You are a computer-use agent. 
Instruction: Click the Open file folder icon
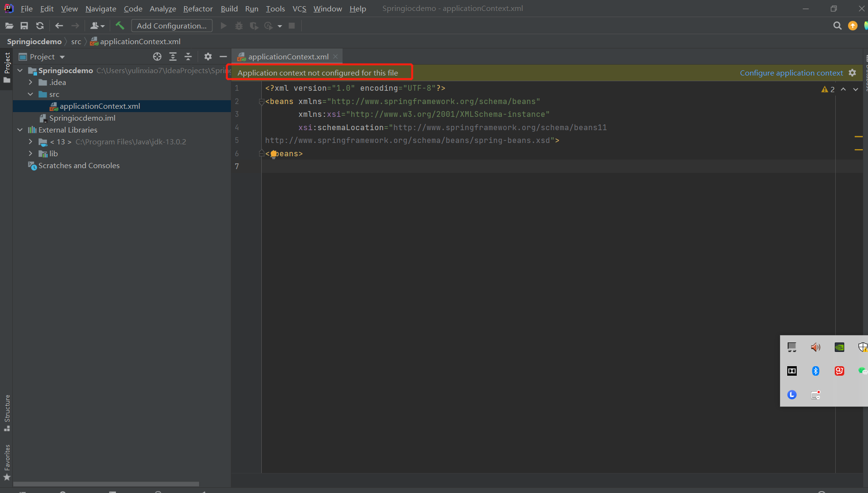click(9, 26)
